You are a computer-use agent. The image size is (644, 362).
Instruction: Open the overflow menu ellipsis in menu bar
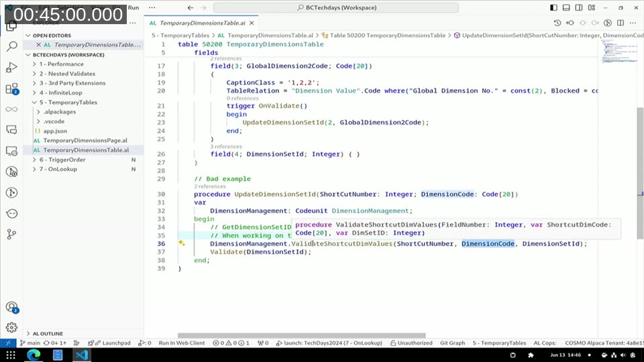152,7
